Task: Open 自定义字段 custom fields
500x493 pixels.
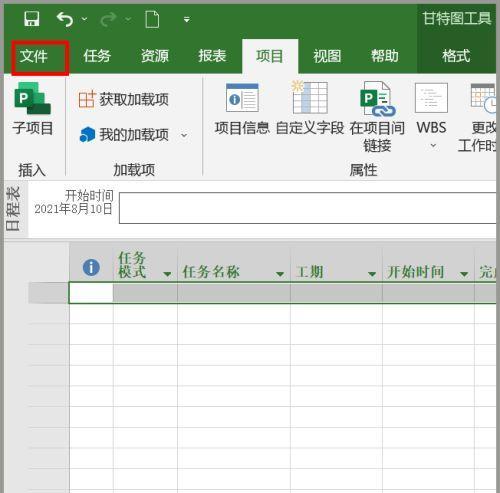Action: pos(310,109)
